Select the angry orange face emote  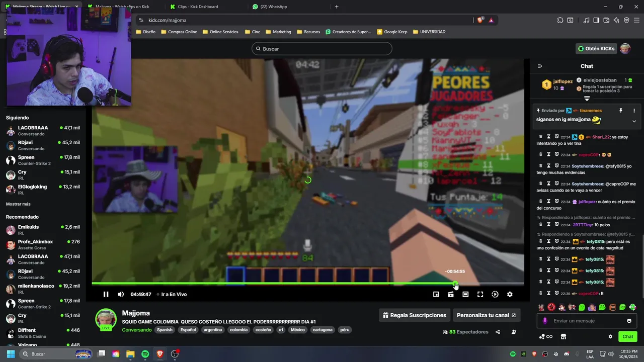click(612, 307)
